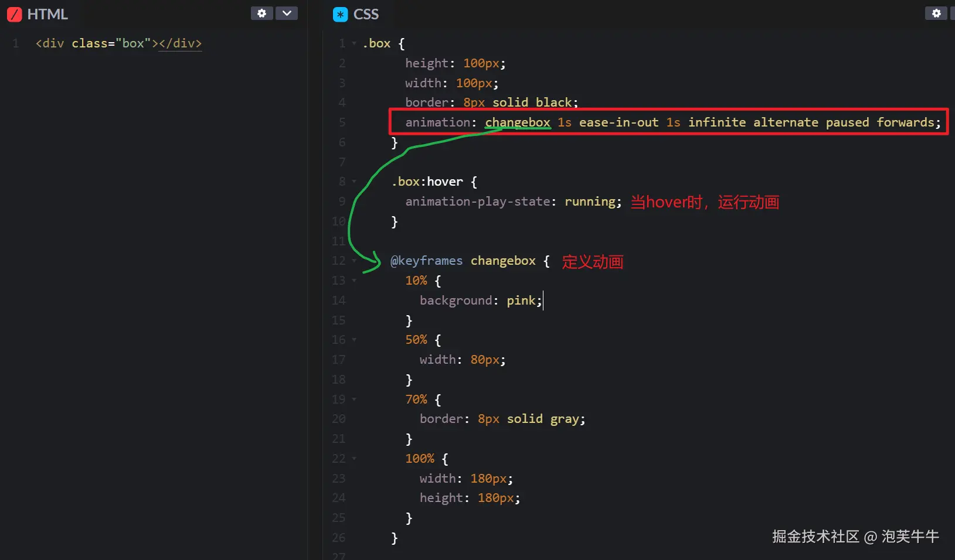This screenshot has width=955, height=560.
Task: Fold the 50% keyframe block
Action: [354, 340]
